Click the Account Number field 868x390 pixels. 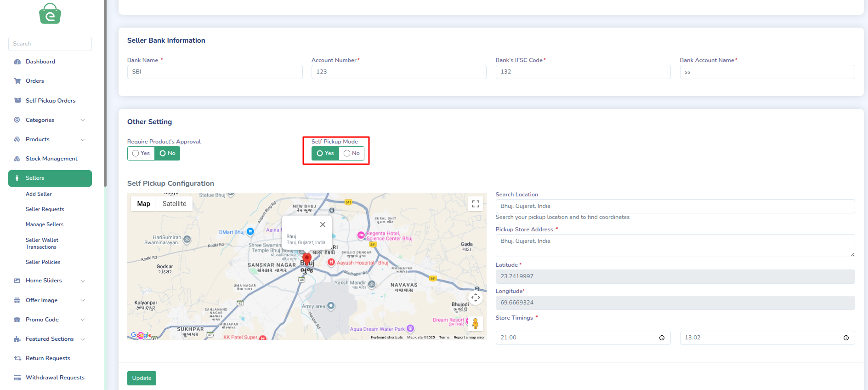point(399,72)
